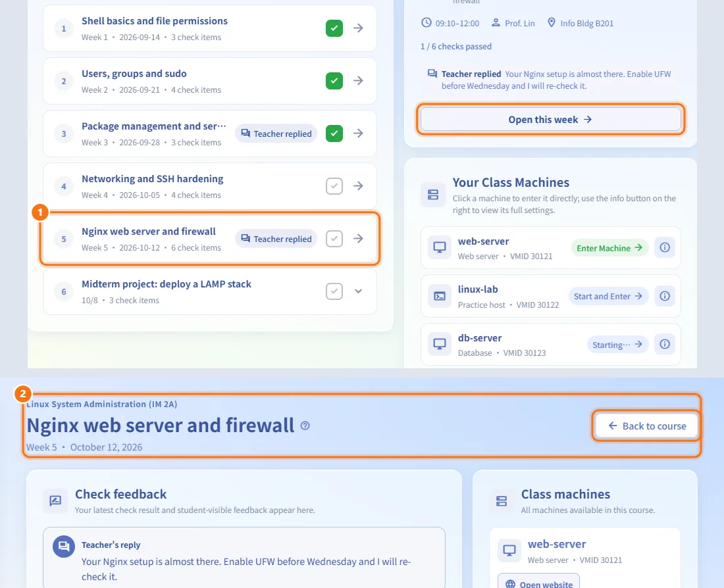Toggle the Package management completion checkbox
This screenshot has height=588, width=724.
point(334,134)
